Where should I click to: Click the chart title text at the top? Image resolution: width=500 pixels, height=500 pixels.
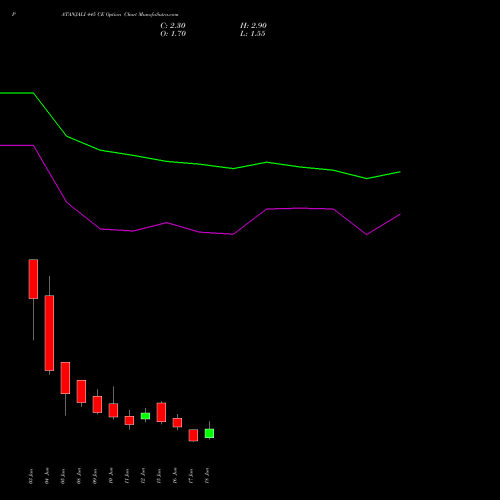click(x=120, y=15)
